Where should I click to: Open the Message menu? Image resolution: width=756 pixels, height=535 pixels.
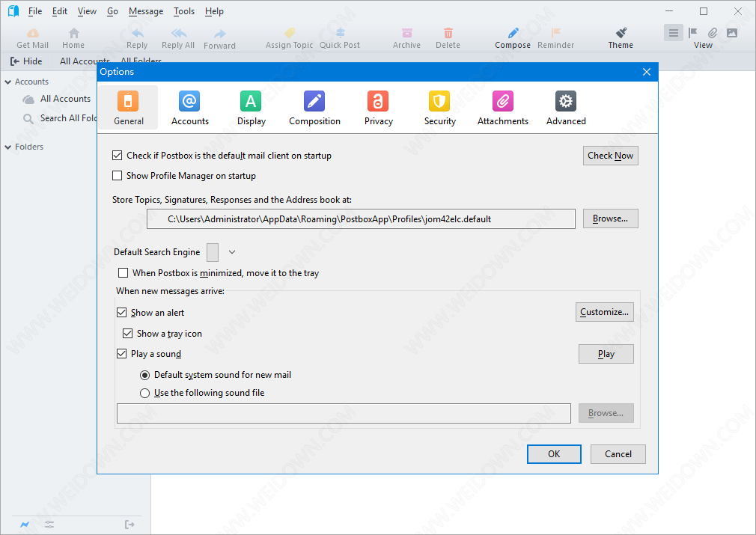[x=145, y=11]
